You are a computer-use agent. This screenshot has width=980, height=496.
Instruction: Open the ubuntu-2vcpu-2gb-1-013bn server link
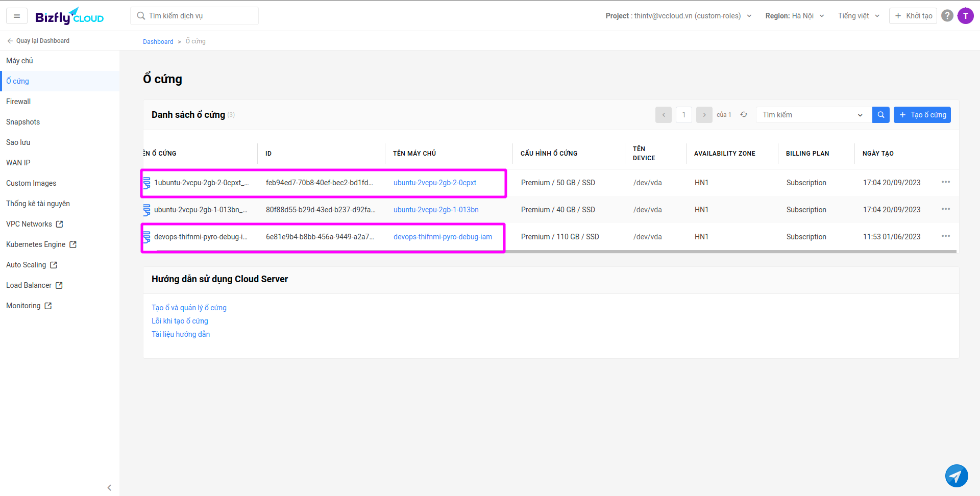coord(436,210)
